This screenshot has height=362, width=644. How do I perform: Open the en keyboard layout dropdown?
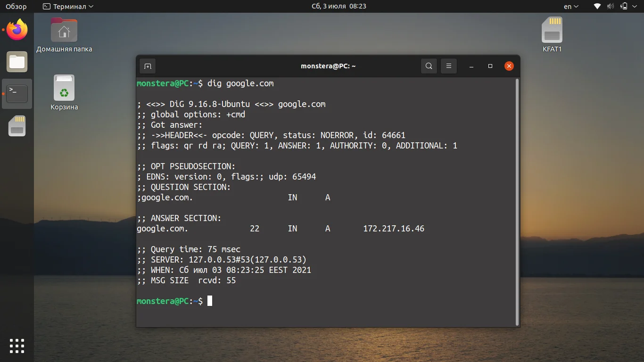pos(570,6)
